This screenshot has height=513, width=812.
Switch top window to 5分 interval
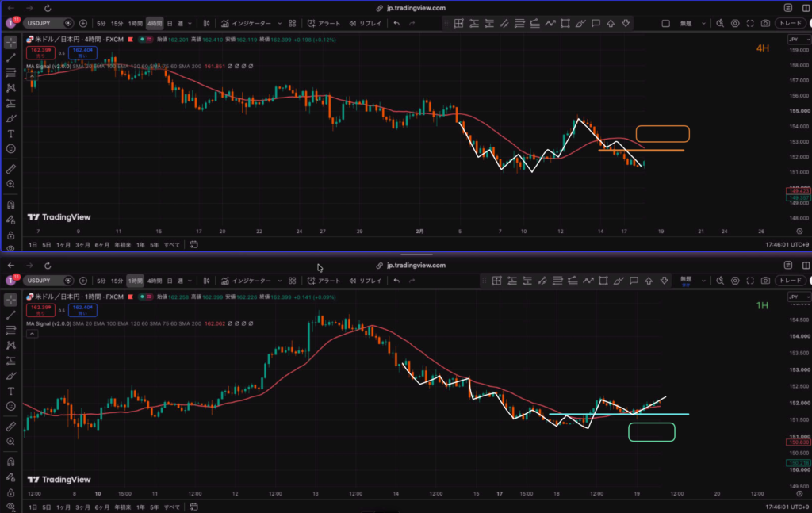coord(101,23)
